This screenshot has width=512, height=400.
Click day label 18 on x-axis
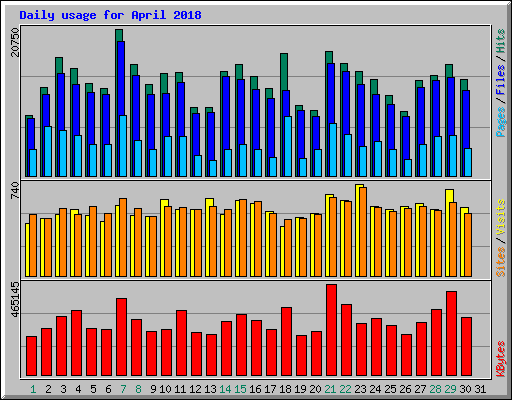tap(285, 389)
